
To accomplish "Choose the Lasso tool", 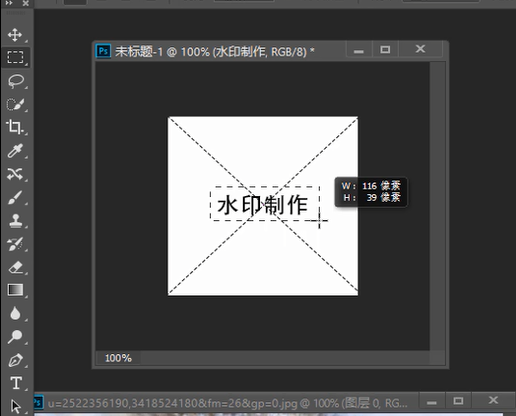I will [x=16, y=81].
